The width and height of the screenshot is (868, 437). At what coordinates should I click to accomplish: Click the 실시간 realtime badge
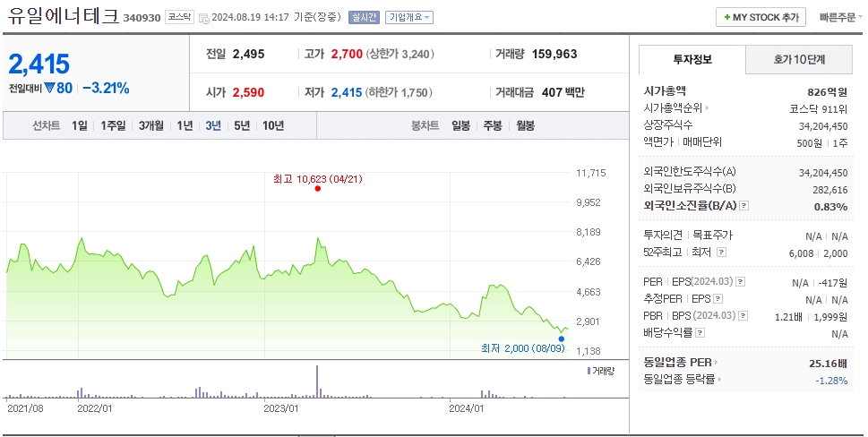point(364,17)
